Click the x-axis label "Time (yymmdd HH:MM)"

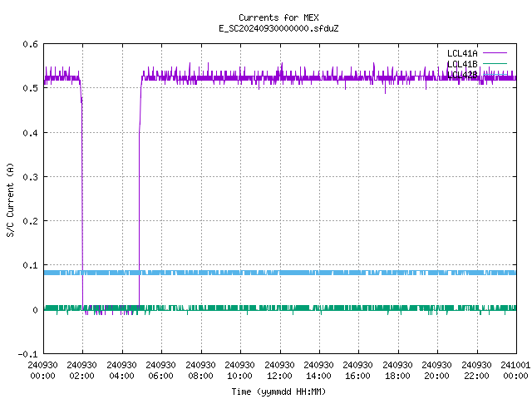(278, 392)
